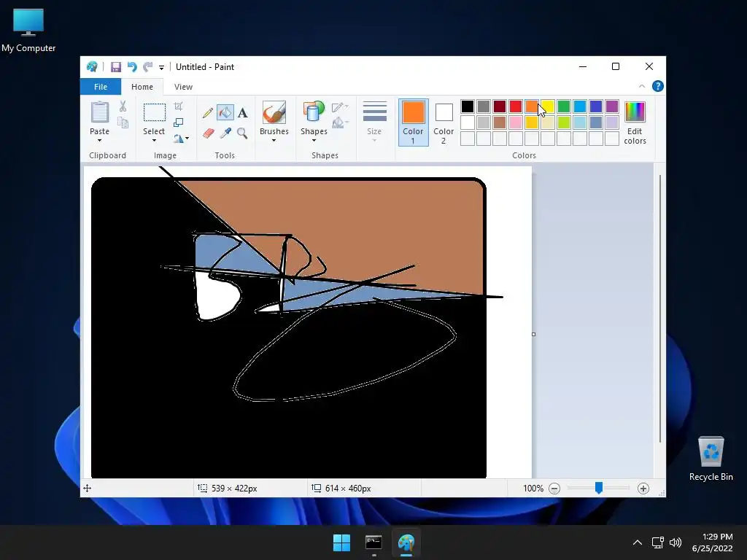Pick the dark red swatch
The height and width of the screenshot is (560, 747).
click(x=500, y=106)
